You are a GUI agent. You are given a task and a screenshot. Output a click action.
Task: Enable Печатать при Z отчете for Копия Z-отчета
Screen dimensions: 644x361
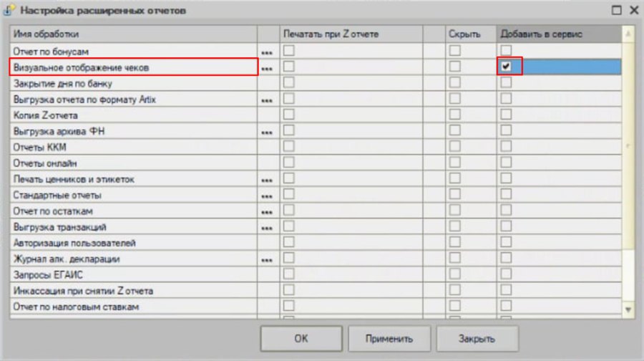289,115
